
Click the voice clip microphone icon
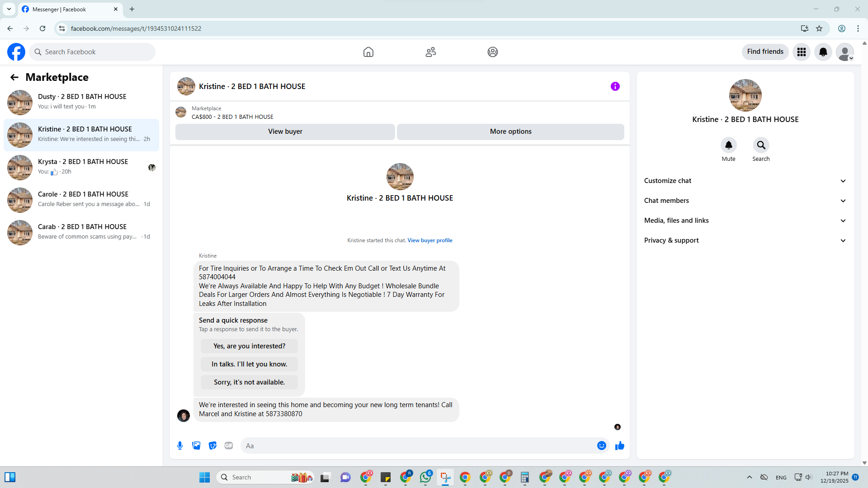point(180,446)
